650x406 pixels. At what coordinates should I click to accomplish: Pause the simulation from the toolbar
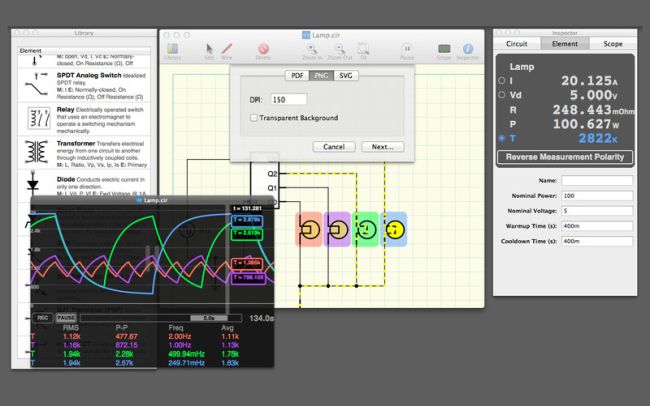[407, 49]
